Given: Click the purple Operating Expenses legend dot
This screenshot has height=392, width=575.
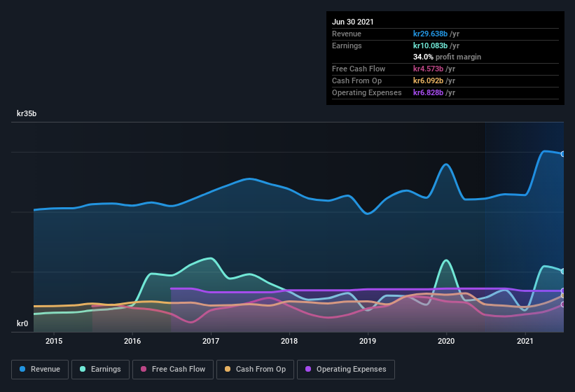Looking at the screenshot, I should tap(308, 369).
